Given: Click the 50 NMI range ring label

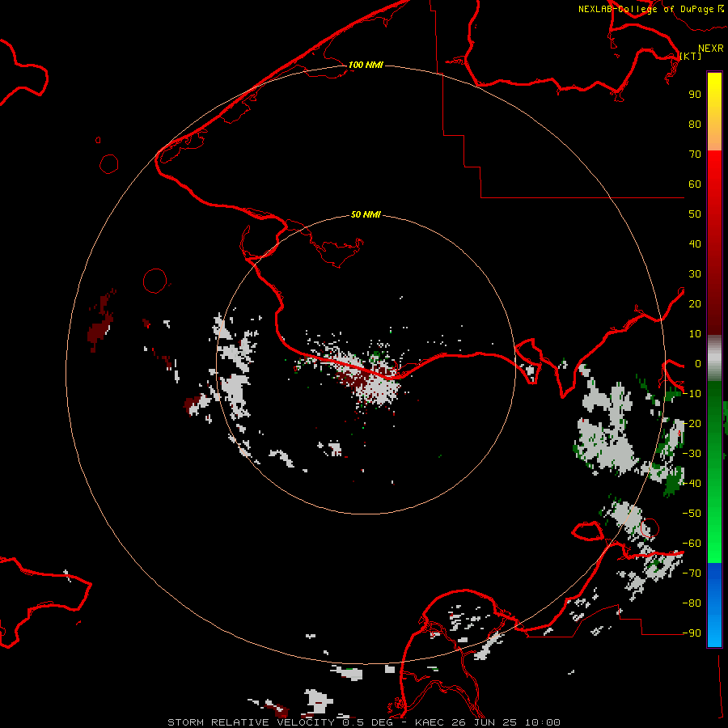Looking at the screenshot, I should coord(366,214).
